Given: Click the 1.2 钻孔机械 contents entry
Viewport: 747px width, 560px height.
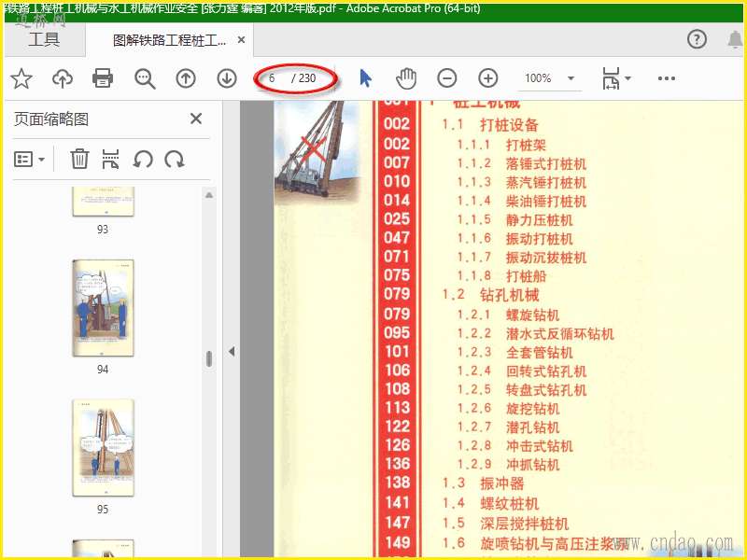Looking at the screenshot, I should pyautogui.click(x=490, y=295).
